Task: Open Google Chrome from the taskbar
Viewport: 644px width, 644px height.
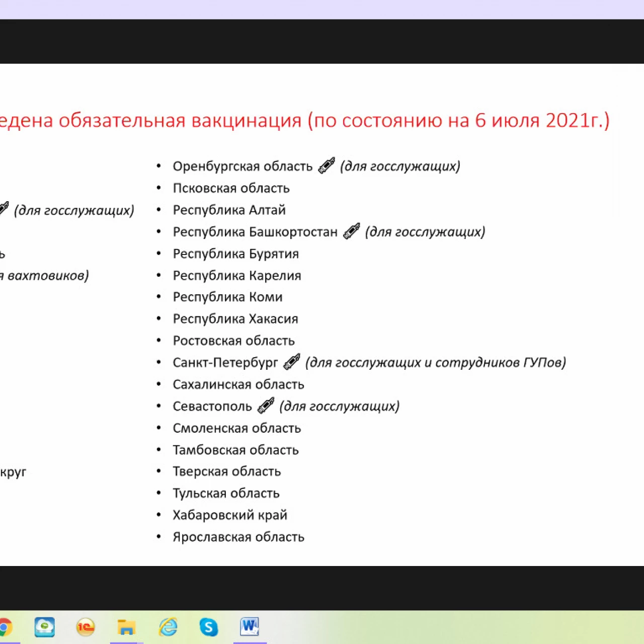Action: tap(5, 627)
